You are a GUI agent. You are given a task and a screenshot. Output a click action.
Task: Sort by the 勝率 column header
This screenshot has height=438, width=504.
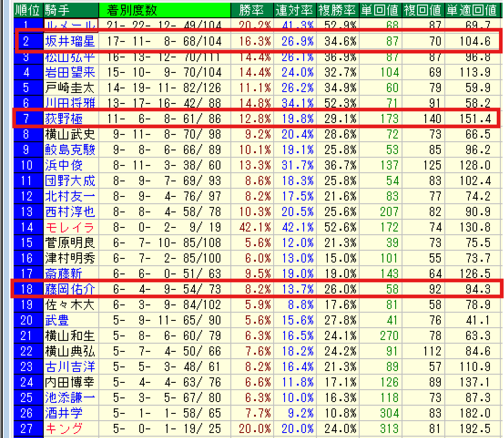pos(250,10)
